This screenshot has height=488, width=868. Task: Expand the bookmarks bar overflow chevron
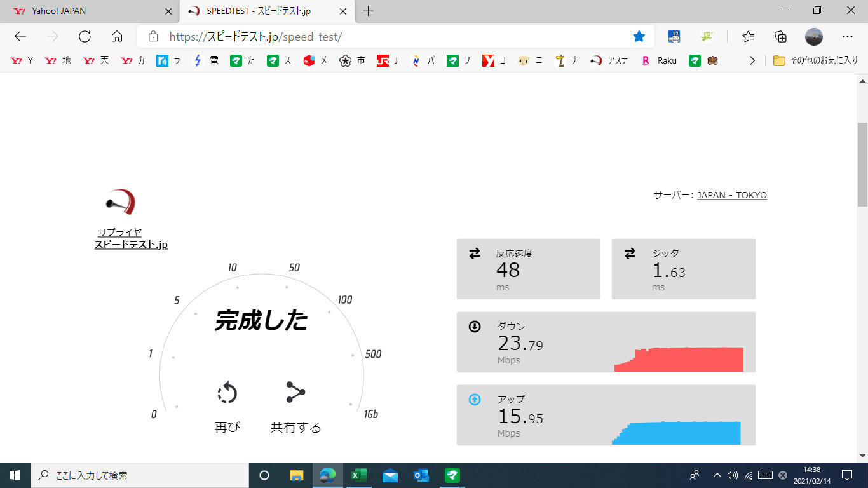752,60
